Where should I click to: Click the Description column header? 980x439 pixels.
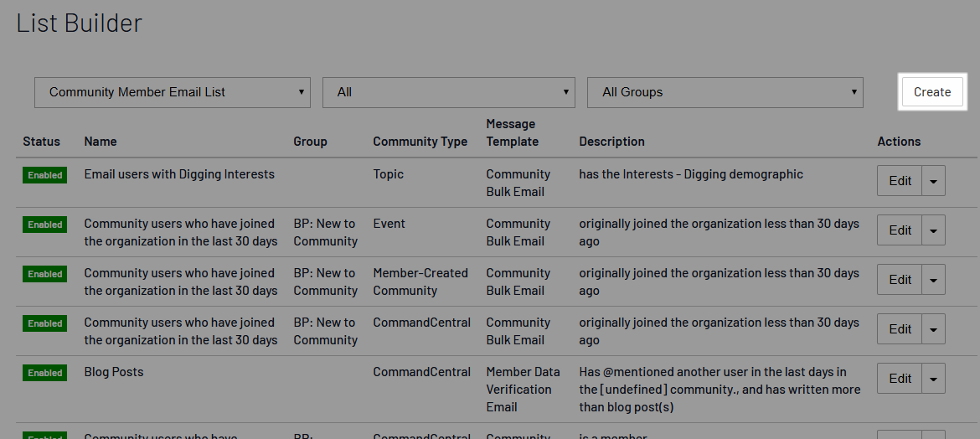coord(612,142)
